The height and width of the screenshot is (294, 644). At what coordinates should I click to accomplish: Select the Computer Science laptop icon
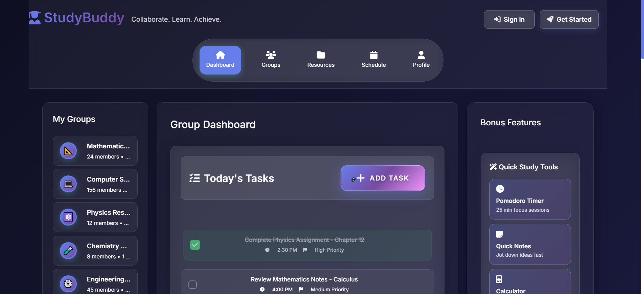(x=68, y=184)
